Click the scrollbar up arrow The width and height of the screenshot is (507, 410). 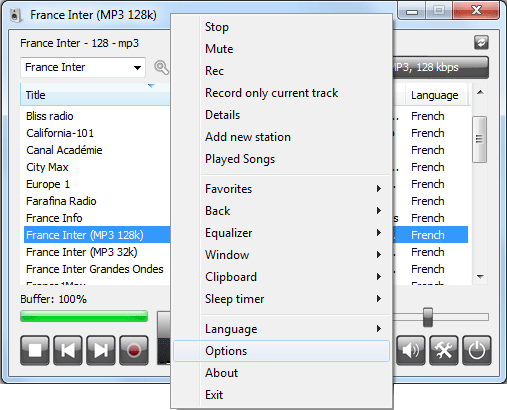pyautogui.click(x=480, y=92)
